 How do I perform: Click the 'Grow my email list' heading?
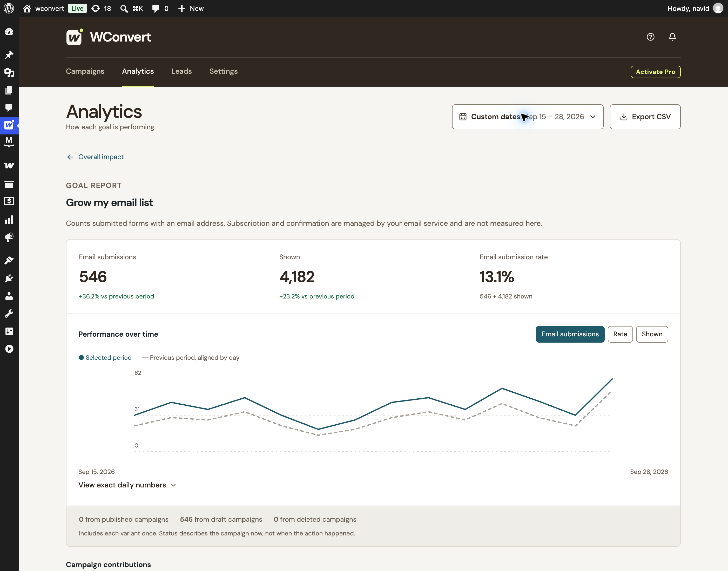tap(109, 203)
